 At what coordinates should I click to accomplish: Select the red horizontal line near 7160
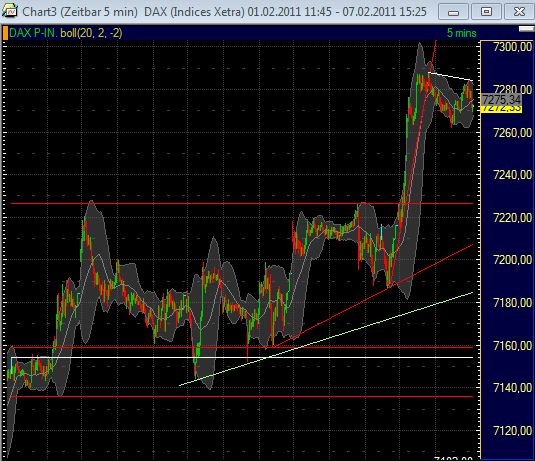pyautogui.click(x=242, y=347)
